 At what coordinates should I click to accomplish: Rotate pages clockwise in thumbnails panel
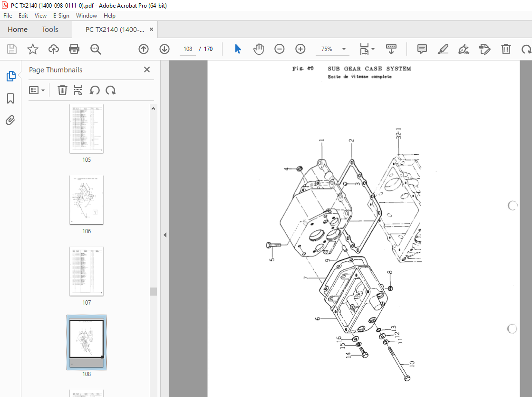point(111,90)
